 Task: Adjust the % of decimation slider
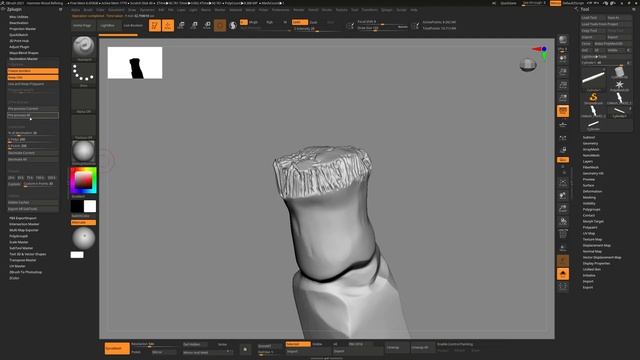[33, 133]
